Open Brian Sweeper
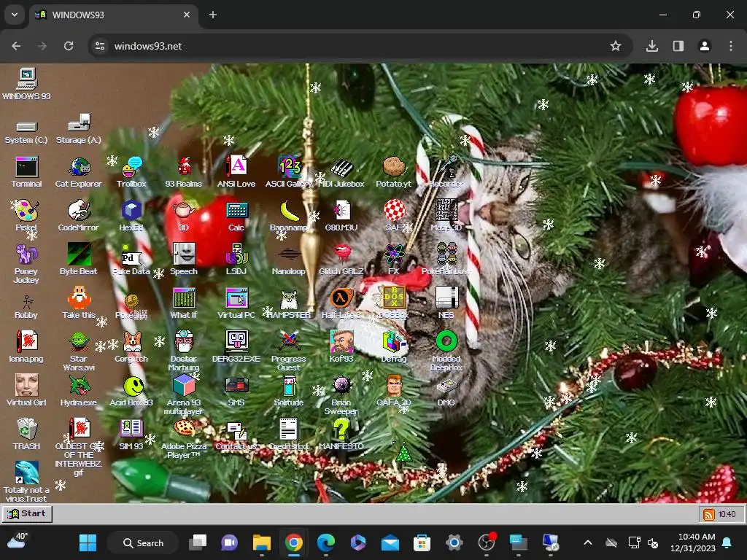The width and height of the screenshot is (747, 560). [x=341, y=386]
